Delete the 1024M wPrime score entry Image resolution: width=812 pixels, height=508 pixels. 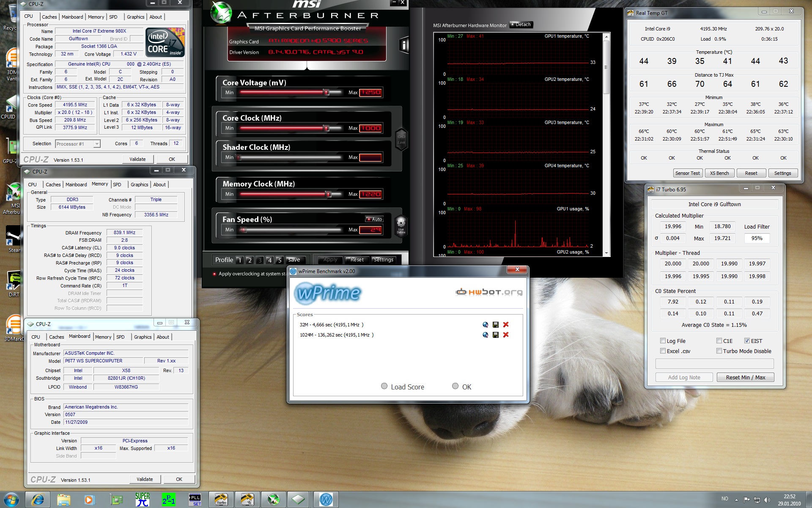coord(505,335)
